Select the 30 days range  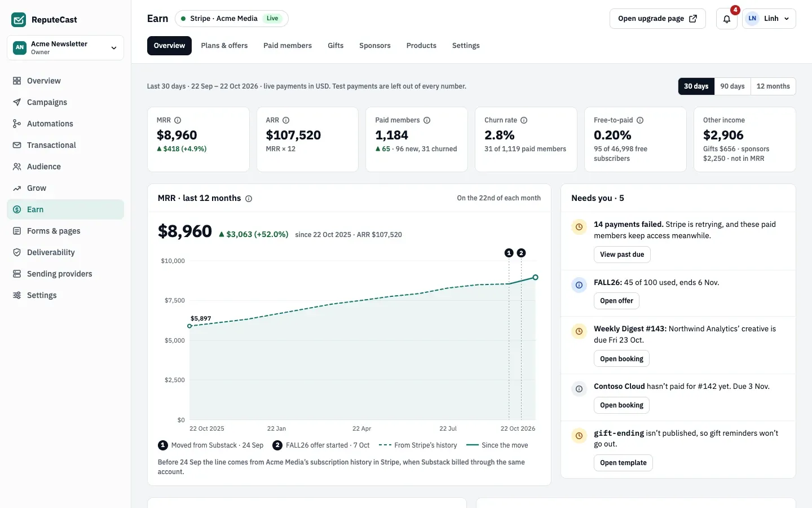[696, 86]
